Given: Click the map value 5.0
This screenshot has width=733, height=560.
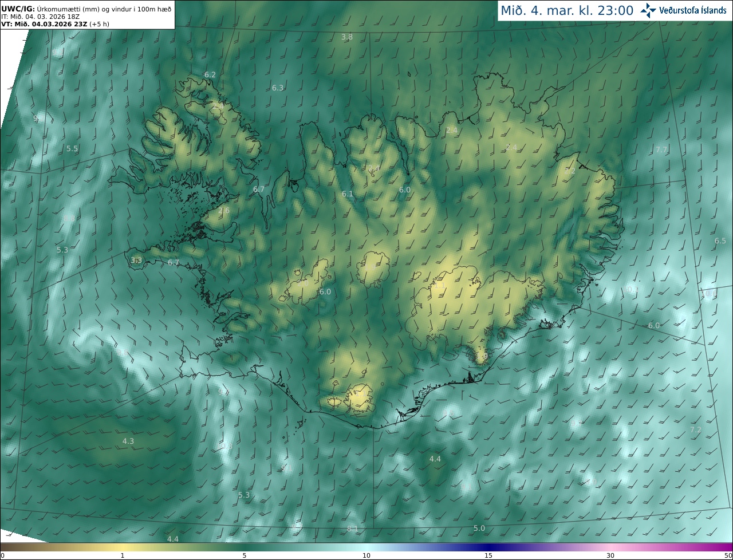Looking at the screenshot, I should click(479, 528).
